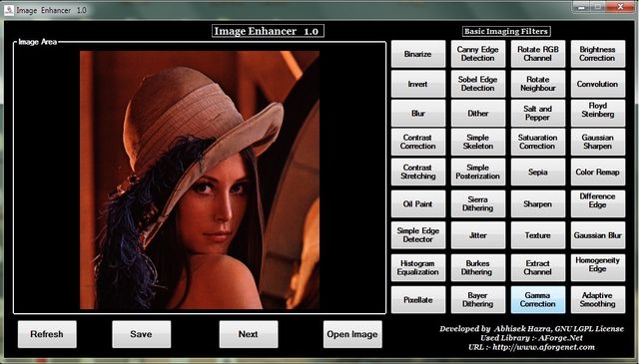This screenshot has height=364, width=639.
Task: Click the Lena photo in Image Area
Action: click(200, 180)
